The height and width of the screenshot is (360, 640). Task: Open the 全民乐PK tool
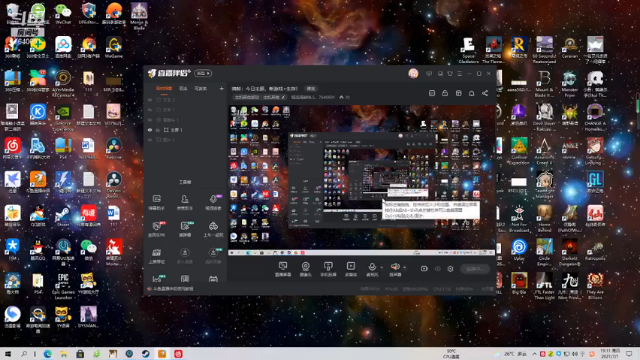[x=156, y=229]
